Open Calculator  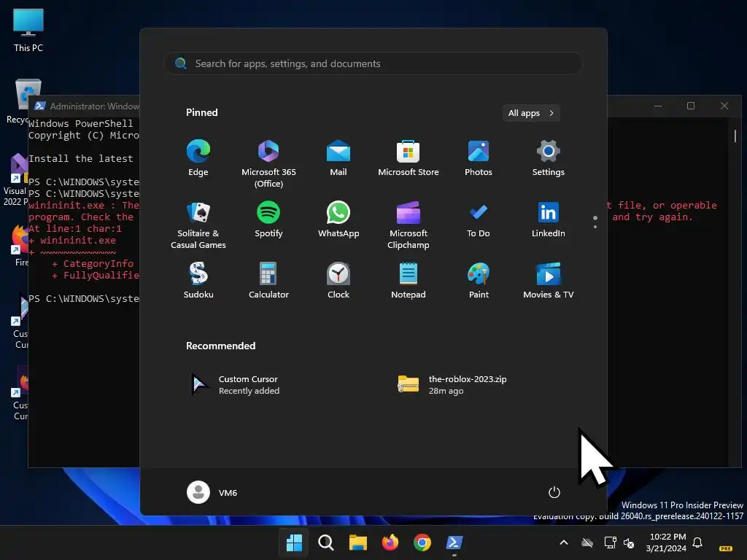point(268,281)
